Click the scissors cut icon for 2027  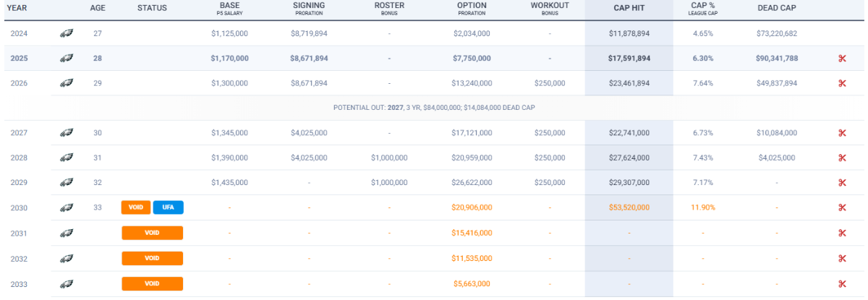842,133
